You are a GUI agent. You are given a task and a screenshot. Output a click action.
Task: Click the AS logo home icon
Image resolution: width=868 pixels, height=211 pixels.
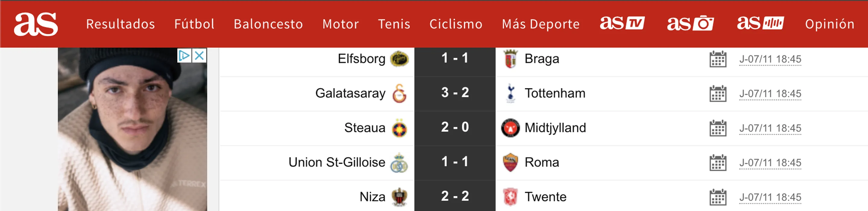point(36,24)
